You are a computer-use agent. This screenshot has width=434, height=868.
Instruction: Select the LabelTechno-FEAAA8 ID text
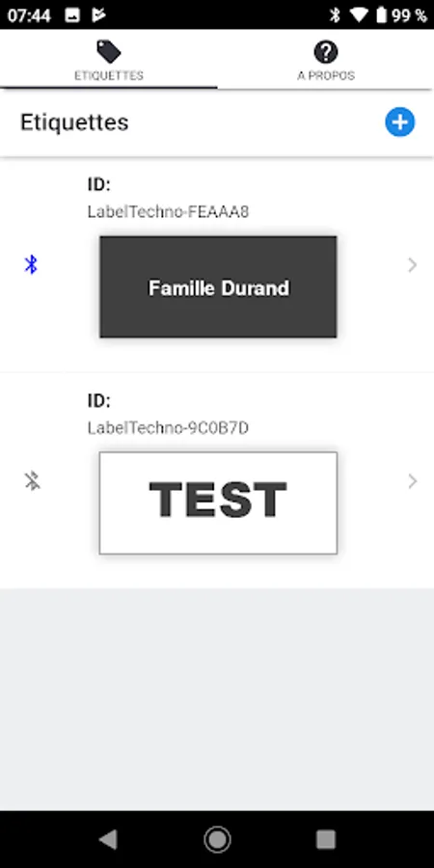[168, 212]
